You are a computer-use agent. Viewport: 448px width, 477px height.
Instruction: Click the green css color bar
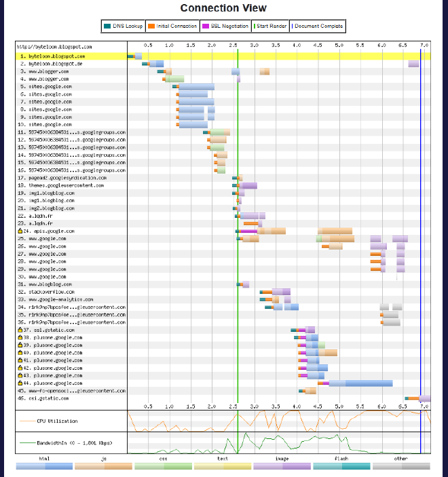coord(163,466)
